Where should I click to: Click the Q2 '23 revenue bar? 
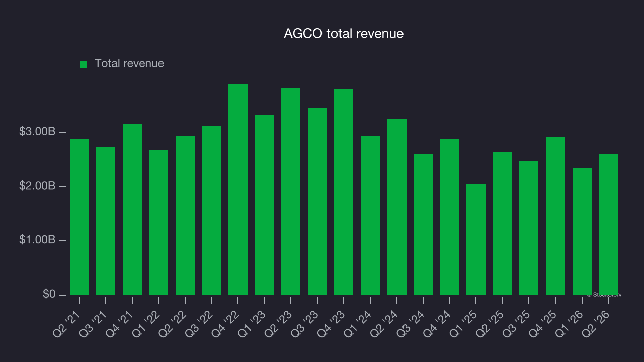[291, 192]
